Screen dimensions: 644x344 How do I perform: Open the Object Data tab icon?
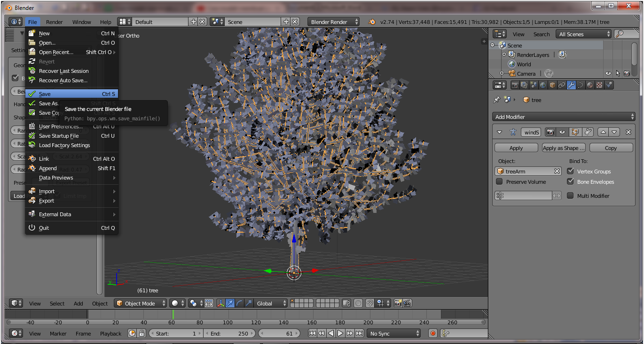tap(581, 85)
